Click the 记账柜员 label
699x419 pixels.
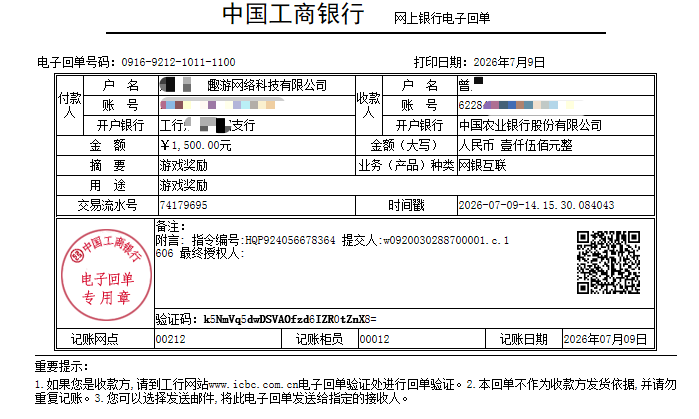(x=320, y=340)
